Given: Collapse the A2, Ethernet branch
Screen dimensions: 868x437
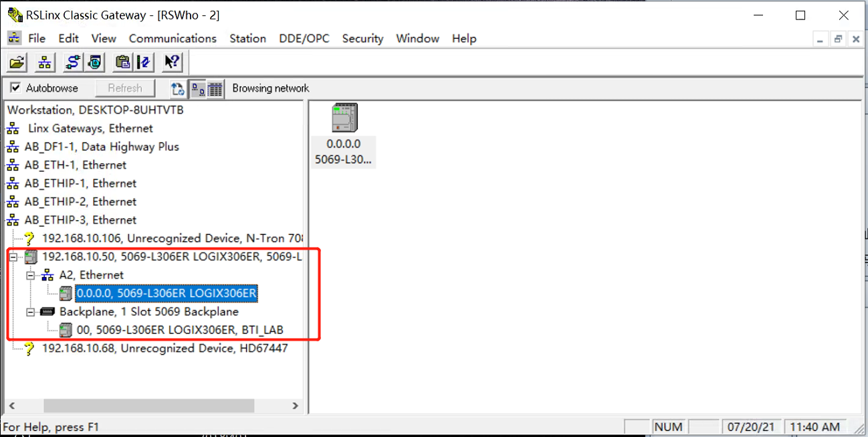Looking at the screenshot, I should click(x=30, y=275).
